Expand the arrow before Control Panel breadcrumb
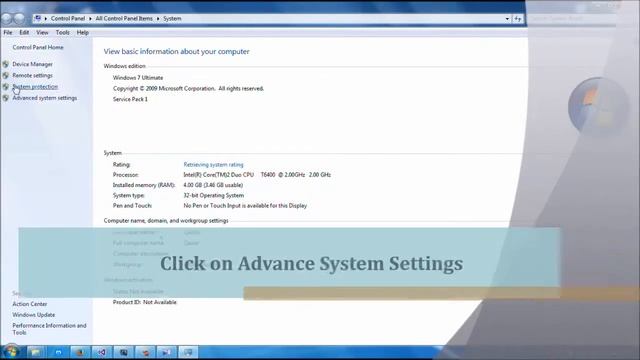The image size is (640, 360). (x=46, y=19)
